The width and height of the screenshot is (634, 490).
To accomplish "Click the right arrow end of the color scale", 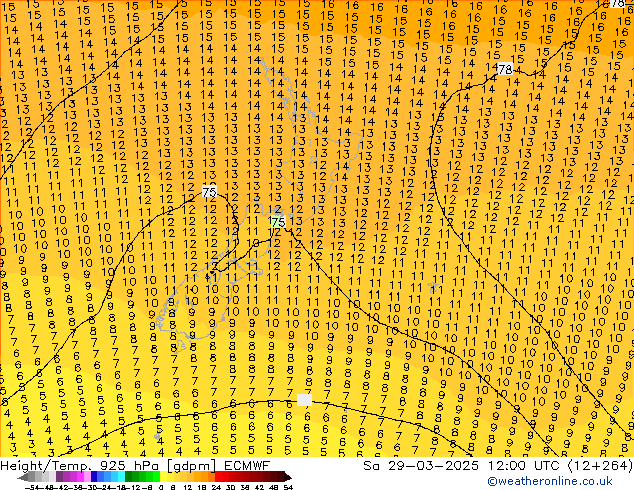I will (x=288, y=477).
